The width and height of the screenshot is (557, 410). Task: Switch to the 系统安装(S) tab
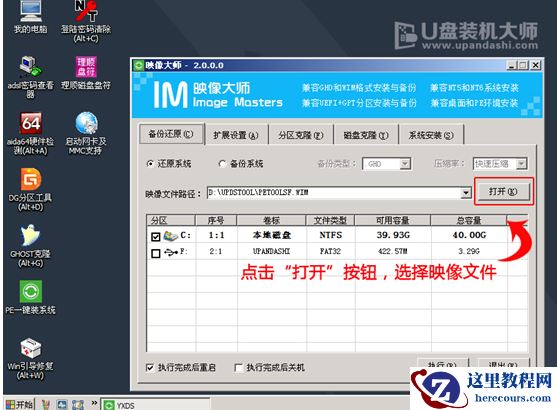[431, 135]
